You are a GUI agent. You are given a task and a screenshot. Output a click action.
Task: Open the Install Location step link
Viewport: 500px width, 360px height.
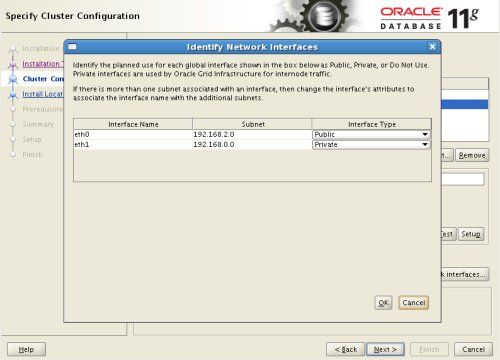[x=43, y=94]
